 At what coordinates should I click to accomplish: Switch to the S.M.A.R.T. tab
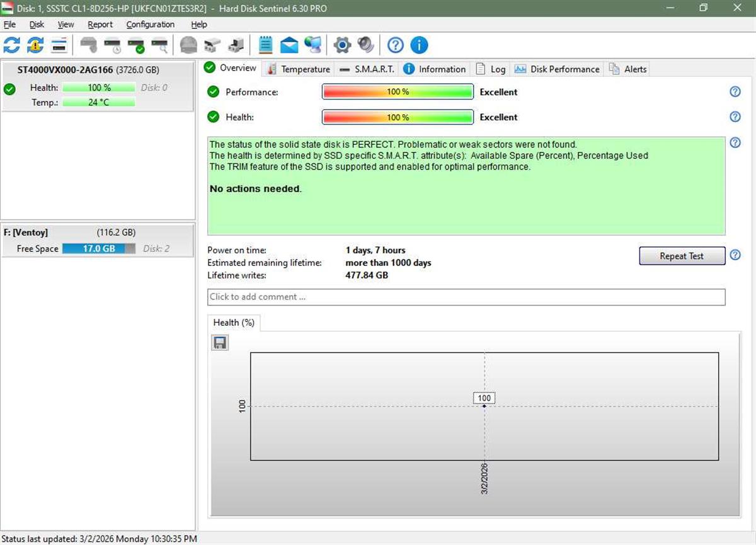[x=367, y=69]
